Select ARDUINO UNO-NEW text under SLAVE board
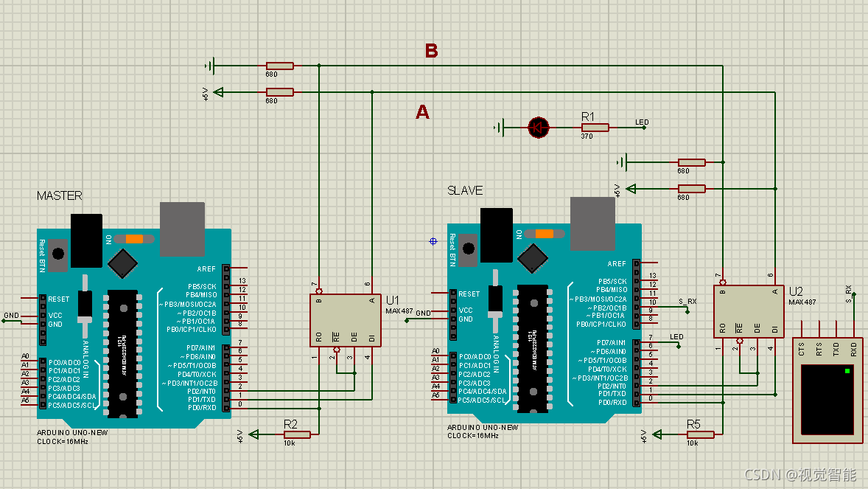 [483, 428]
